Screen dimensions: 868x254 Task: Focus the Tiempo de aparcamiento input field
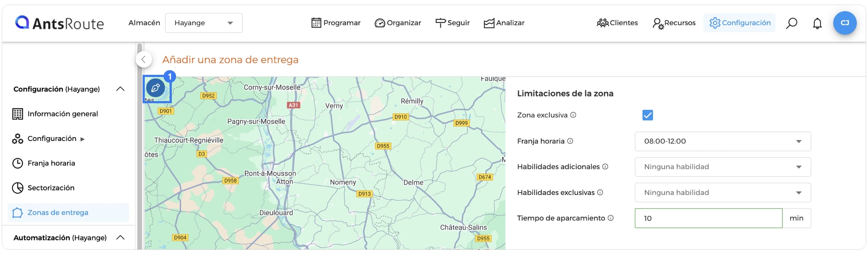708,218
